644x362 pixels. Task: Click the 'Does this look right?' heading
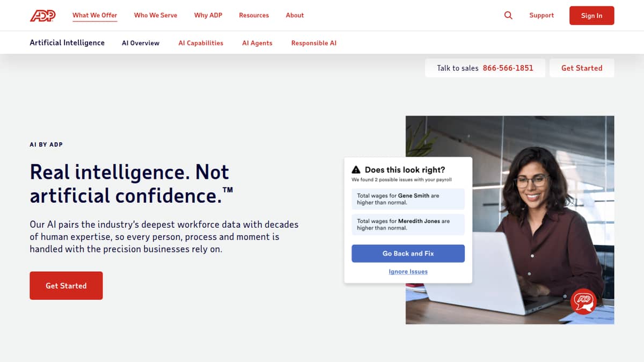(405, 170)
